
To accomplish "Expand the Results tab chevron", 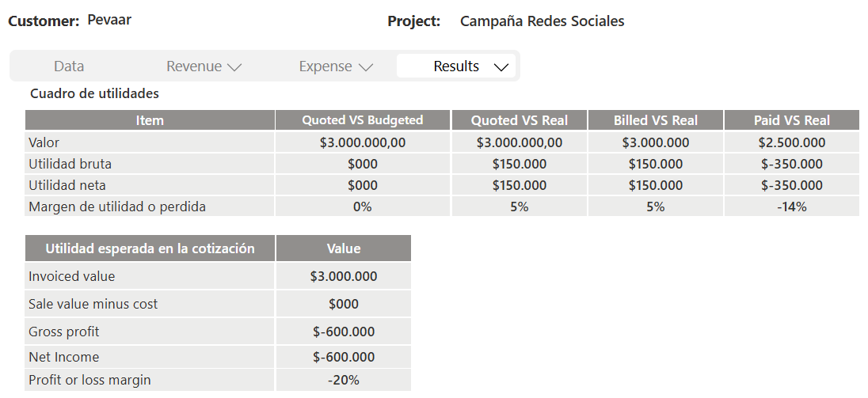I will (x=501, y=67).
